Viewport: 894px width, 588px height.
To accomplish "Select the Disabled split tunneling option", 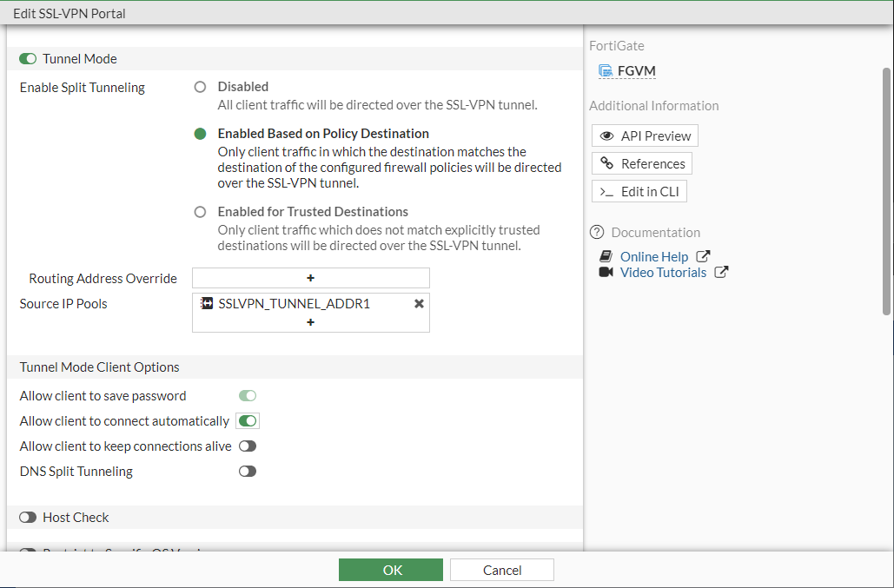I will pyautogui.click(x=200, y=87).
